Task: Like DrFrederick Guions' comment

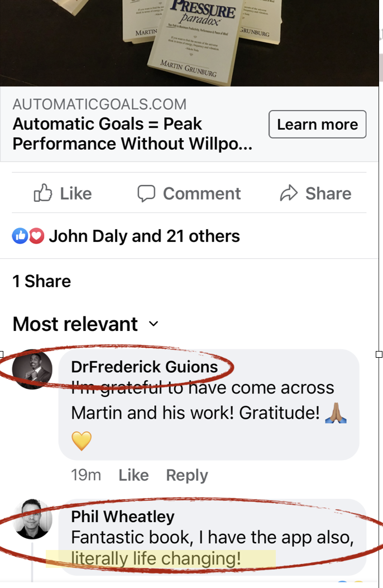Action: click(x=133, y=475)
